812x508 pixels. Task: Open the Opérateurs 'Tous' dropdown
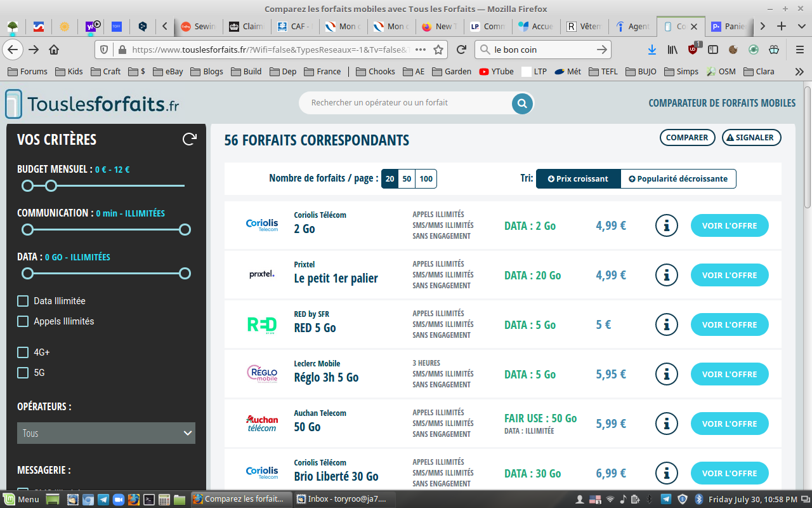click(106, 433)
